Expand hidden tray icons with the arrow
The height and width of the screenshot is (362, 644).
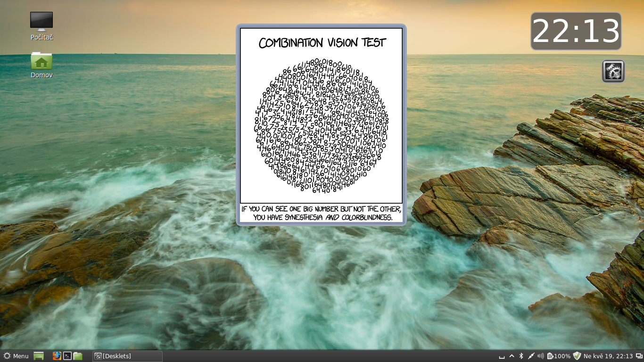pyautogui.click(x=512, y=356)
